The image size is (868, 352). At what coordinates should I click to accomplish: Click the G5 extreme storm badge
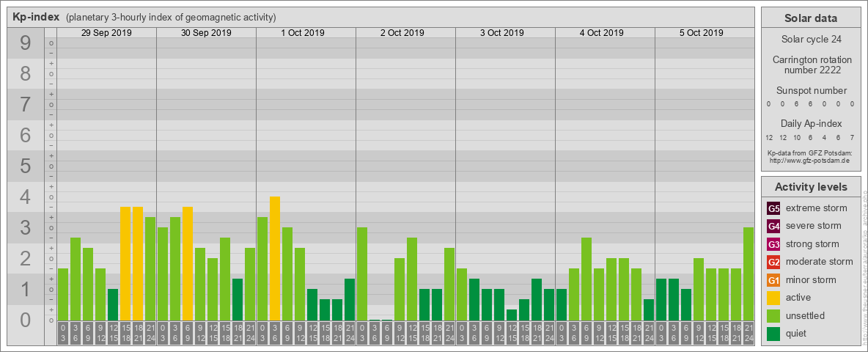click(x=773, y=208)
